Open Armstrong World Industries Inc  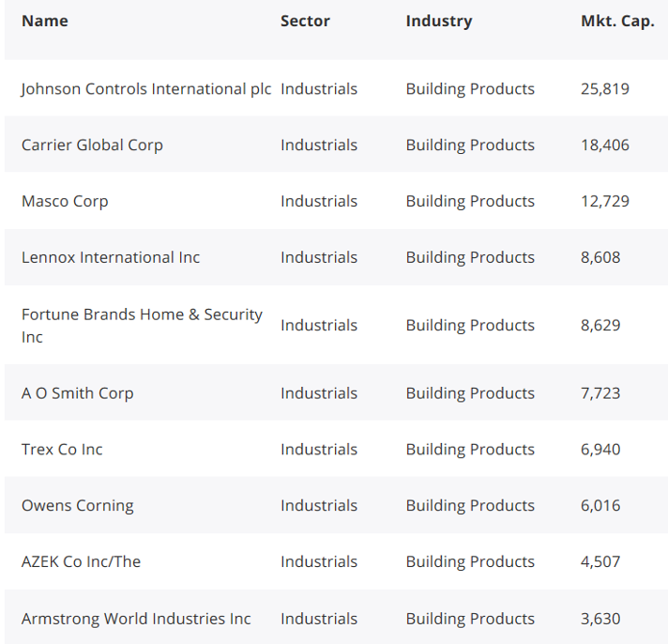coord(136,619)
